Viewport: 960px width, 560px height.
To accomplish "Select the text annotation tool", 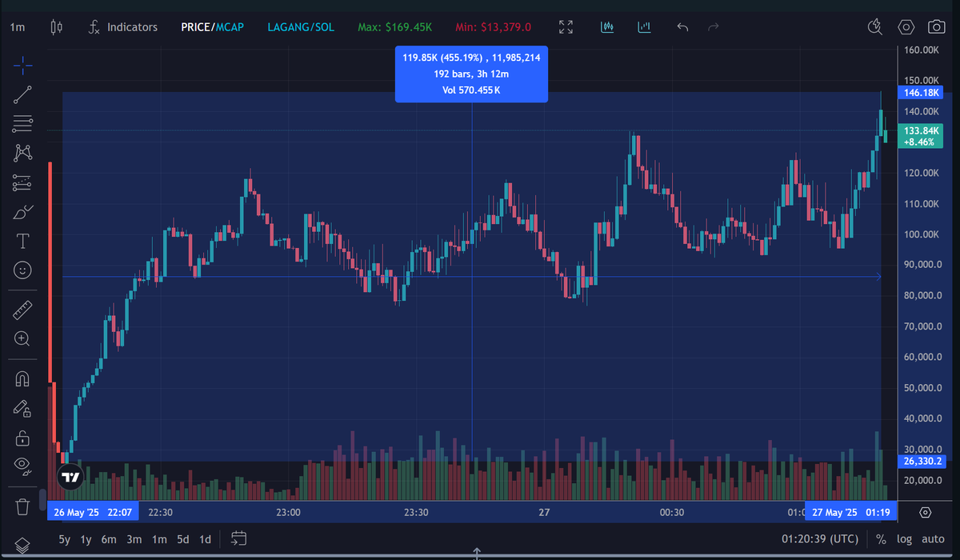I will [22, 241].
